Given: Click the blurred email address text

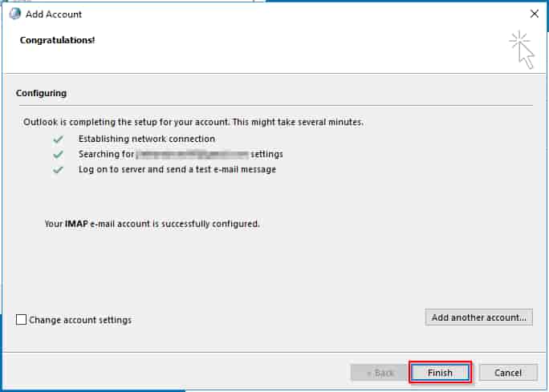Looking at the screenshot, I should [191, 154].
